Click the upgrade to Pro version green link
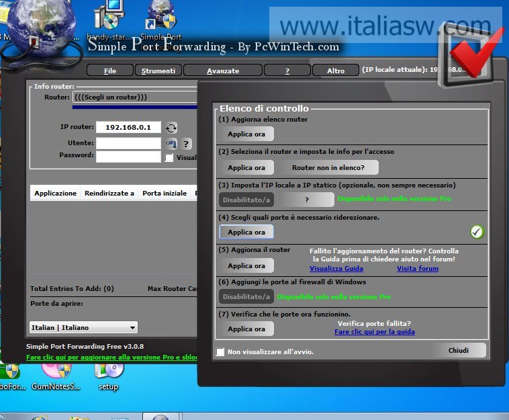The width and height of the screenshot is (509, 420). 111,357
